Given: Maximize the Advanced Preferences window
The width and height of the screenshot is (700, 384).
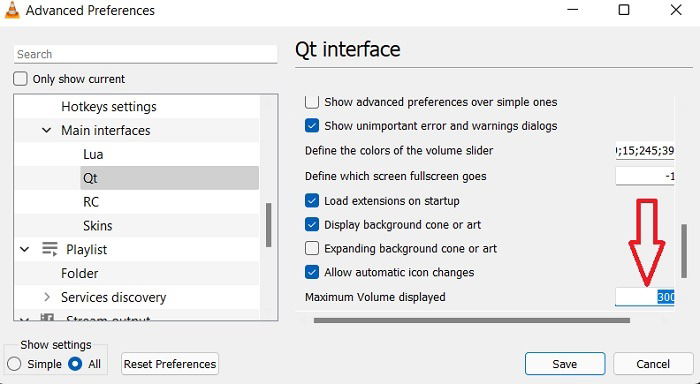Looking at the screenshot, I should click(624, 10).
